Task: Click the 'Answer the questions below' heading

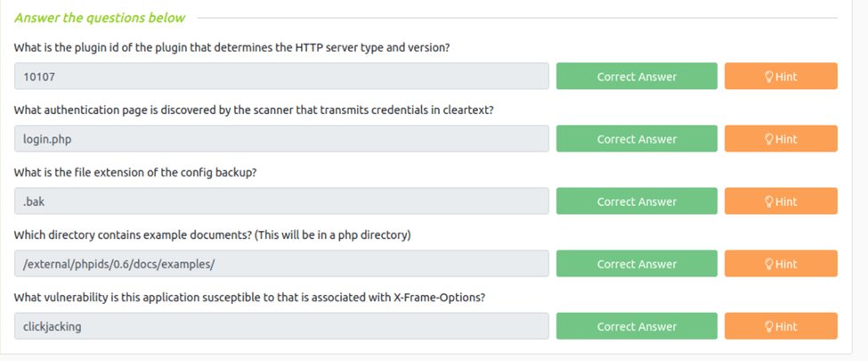Action: pyautogui.click(x=100, y=18)
